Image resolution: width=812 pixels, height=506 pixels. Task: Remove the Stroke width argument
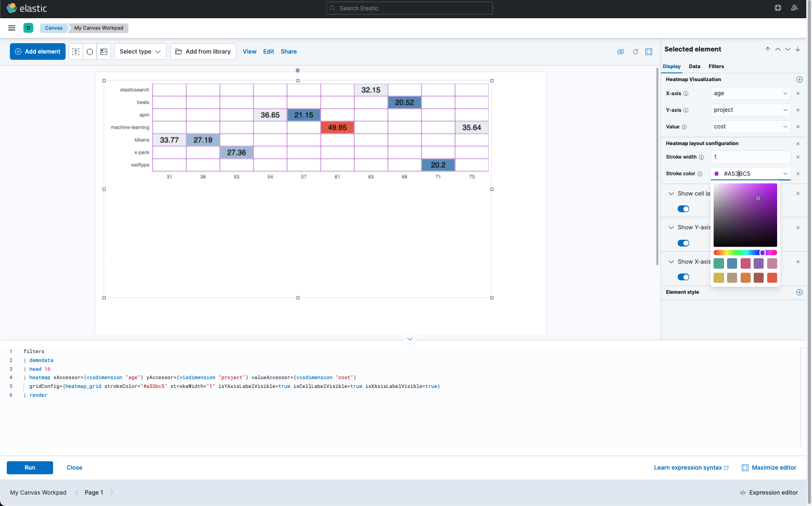point(798,157)
